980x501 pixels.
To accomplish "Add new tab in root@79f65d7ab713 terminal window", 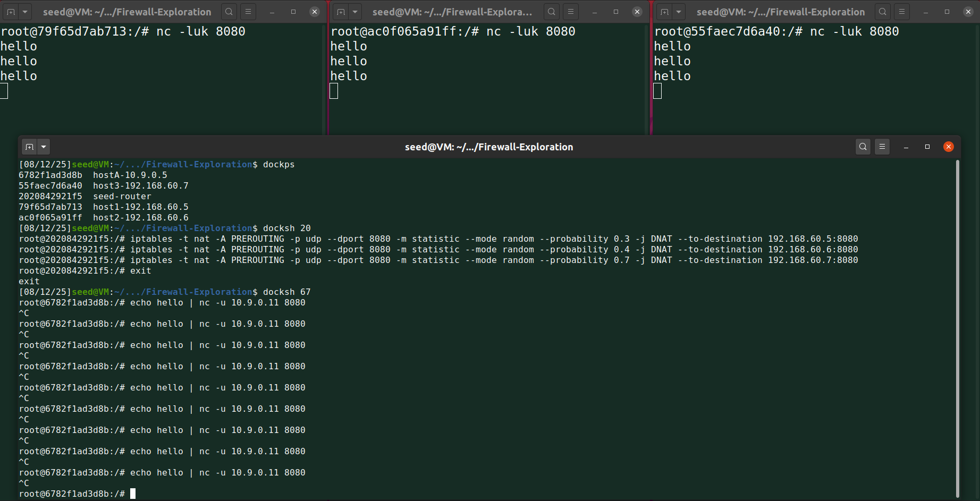I will pos(11,12).
